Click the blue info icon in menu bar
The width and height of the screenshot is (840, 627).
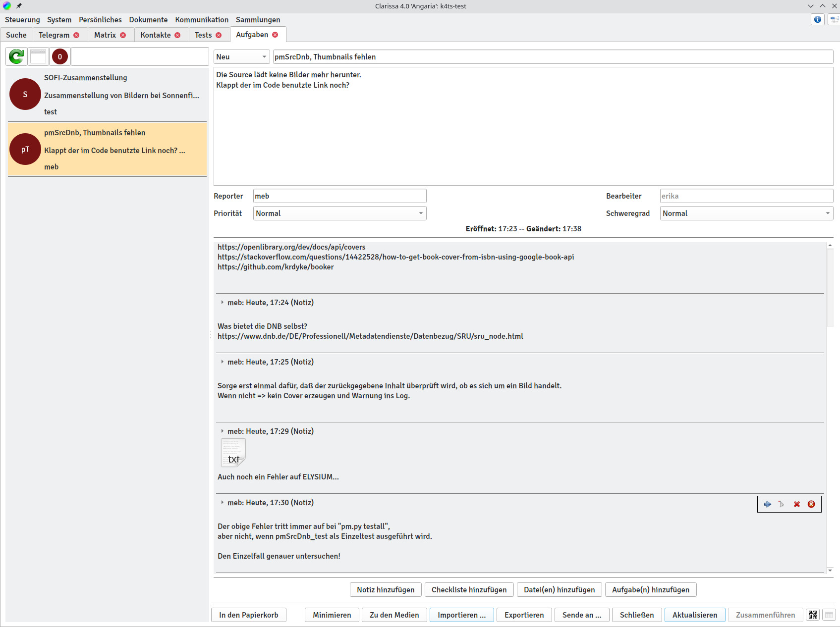[818, 19]
